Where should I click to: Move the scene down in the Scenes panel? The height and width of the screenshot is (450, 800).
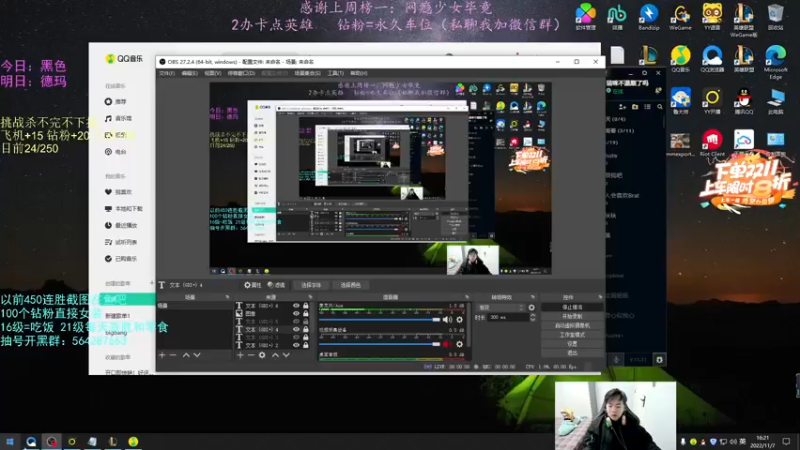[197, 355]
